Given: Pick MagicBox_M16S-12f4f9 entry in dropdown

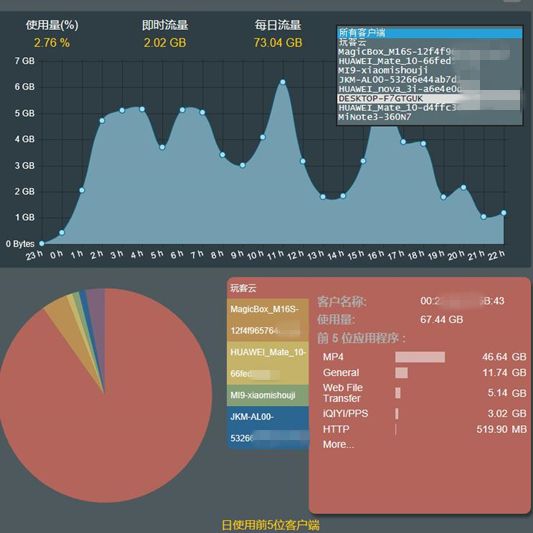Looking at the screenshot, I should coord(430,52).
